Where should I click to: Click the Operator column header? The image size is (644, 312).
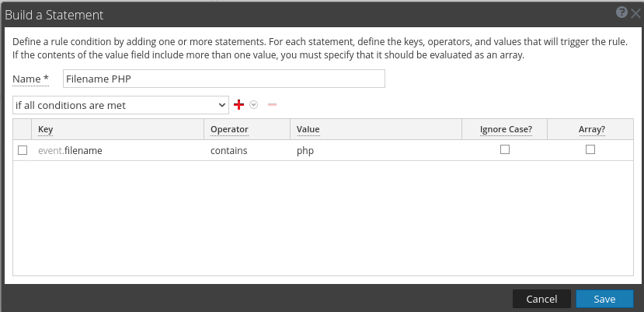(229, 129)
